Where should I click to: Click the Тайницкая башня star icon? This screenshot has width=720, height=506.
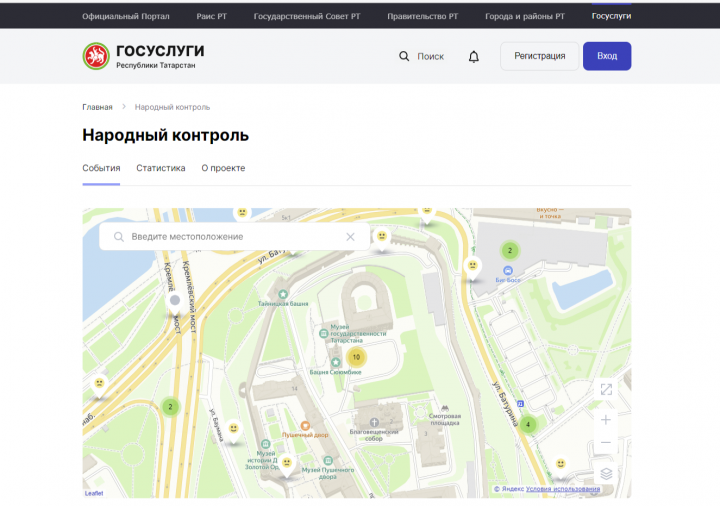pos(283,294)
